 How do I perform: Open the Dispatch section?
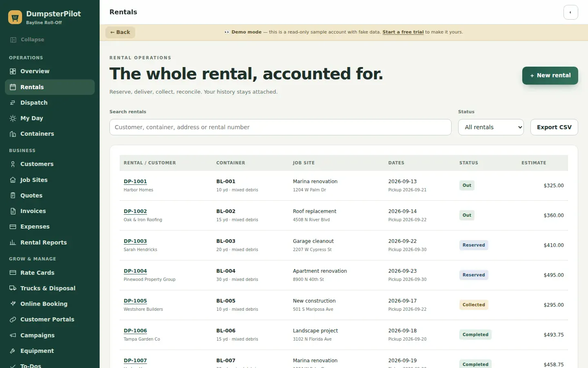[x=50, y=103]
